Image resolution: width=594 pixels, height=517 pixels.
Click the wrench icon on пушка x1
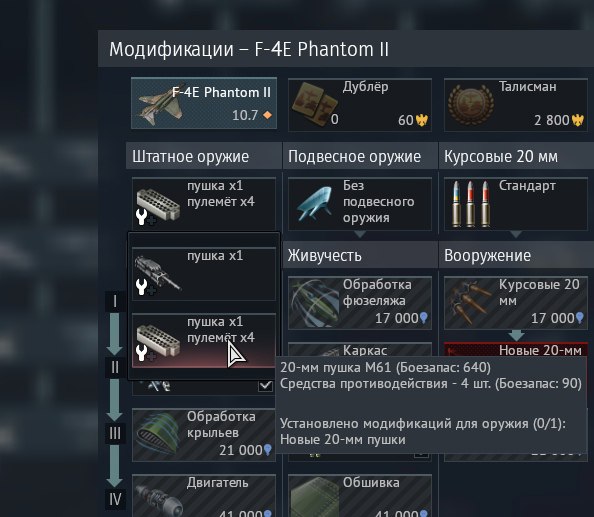(x=141, y=287)
